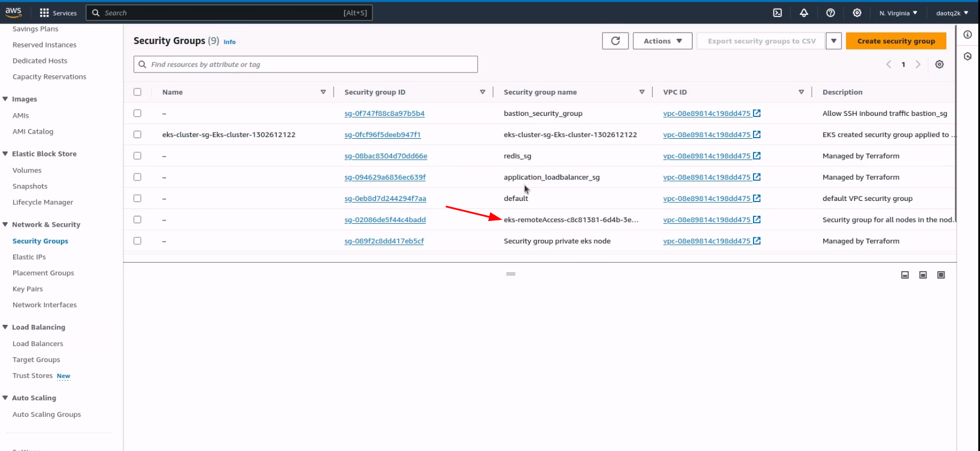Open the Info link beside Security Groups
Viewport: 980px width, 451px height.
229,42
